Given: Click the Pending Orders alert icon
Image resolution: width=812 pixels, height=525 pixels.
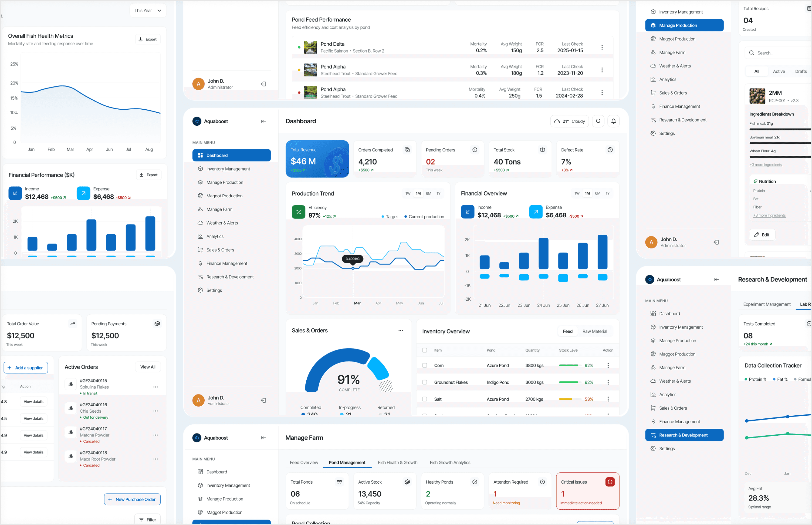Looking at the screenshot, I should (475, 150).
